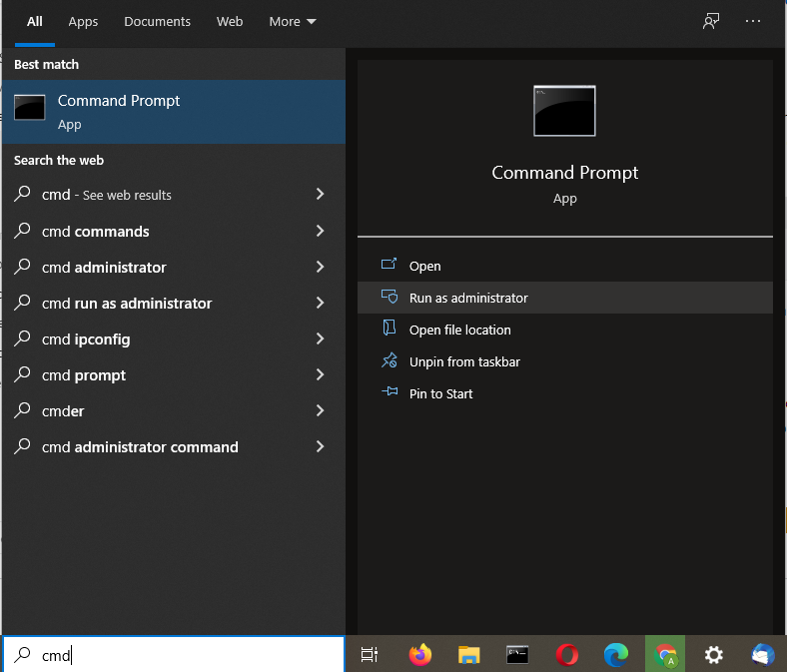Viewport: 787px width, 672px height.
Task: Expand the More filter dropdown
Action: tap(292, 22)
